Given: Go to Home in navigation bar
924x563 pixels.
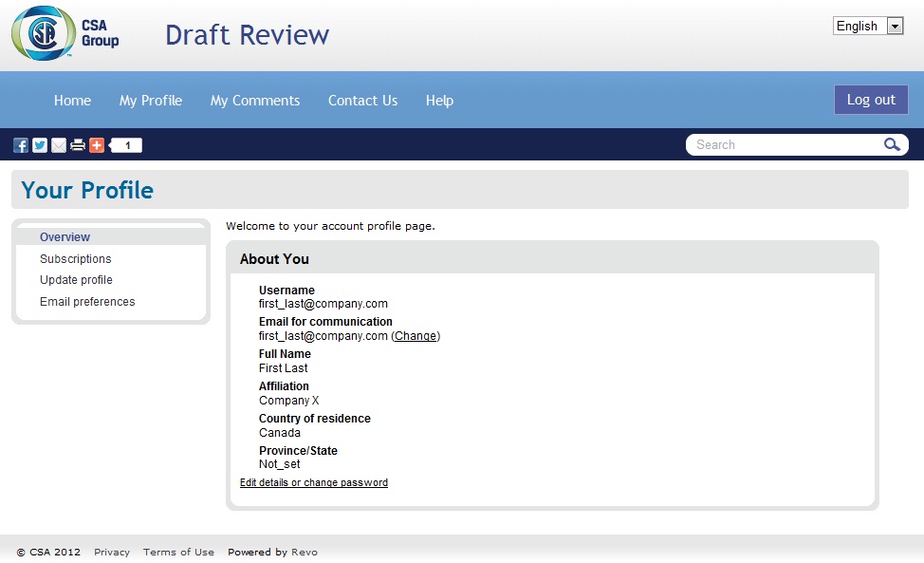Looking at the screenshot, I should (72, 101).
